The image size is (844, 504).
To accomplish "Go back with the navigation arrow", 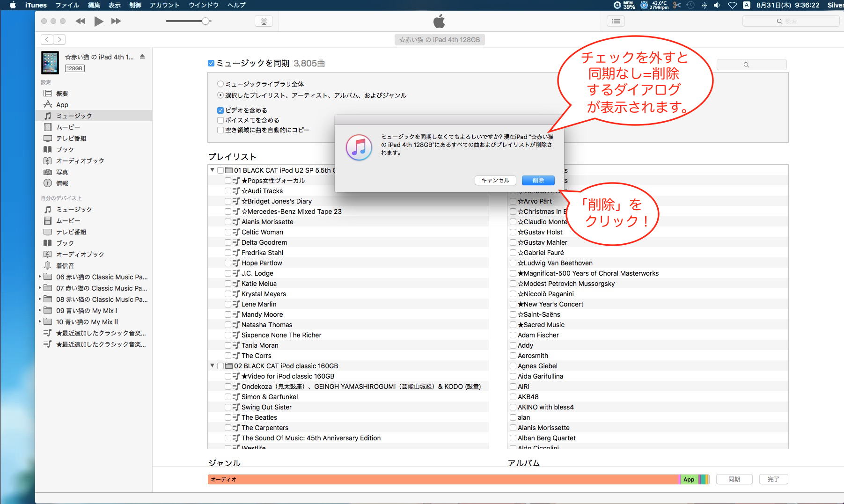I will tap(47, 40).
